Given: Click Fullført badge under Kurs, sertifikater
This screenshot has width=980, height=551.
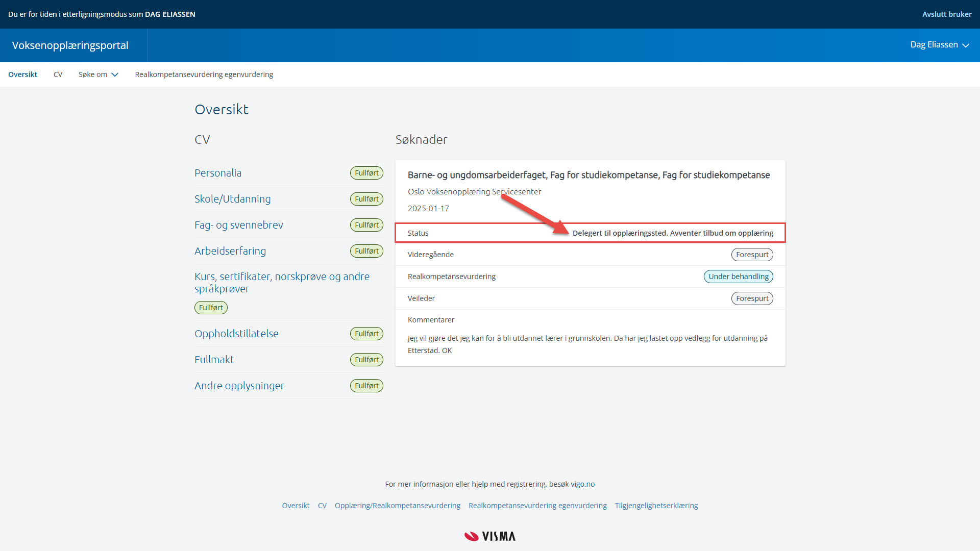Looking at the screenshot, I should coord(211,308).
